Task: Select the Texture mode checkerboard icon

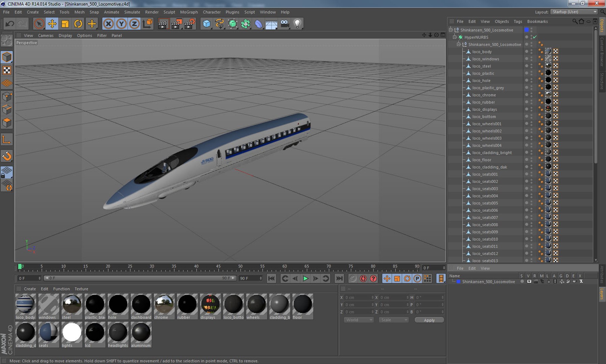Action: (x=7, y=70)
